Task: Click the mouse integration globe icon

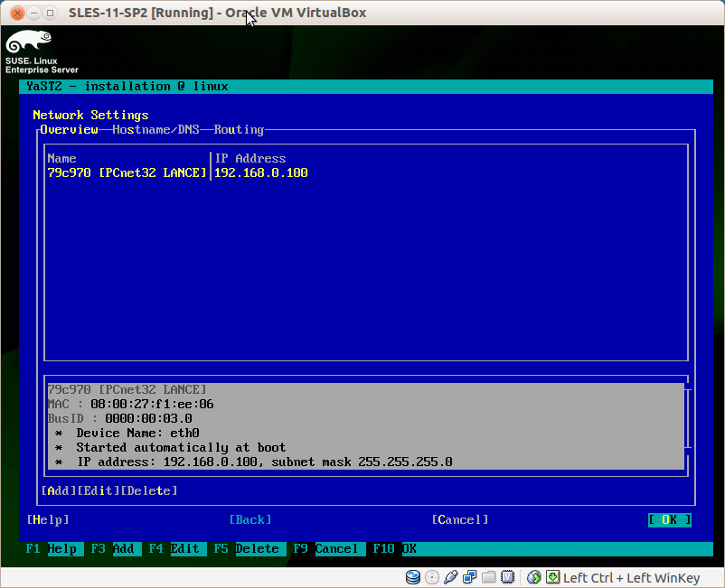Action: pyautogui.click(x=534, y=577)
